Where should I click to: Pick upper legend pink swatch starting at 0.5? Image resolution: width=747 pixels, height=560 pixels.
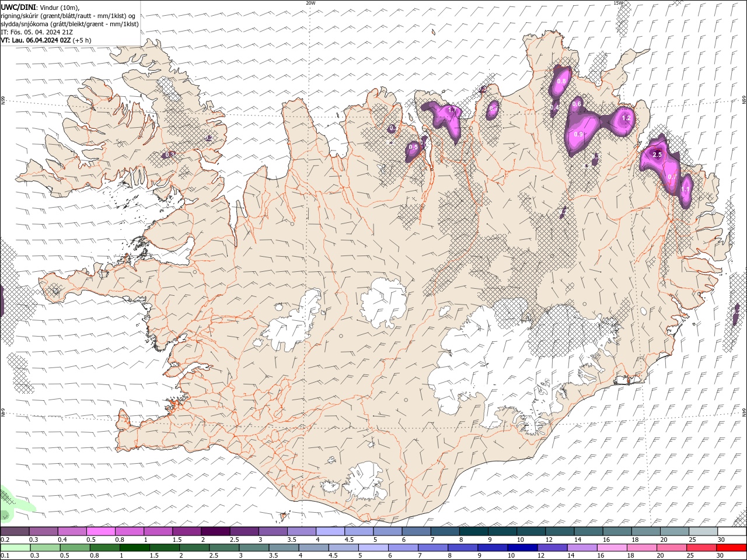[x=100, y=531]
